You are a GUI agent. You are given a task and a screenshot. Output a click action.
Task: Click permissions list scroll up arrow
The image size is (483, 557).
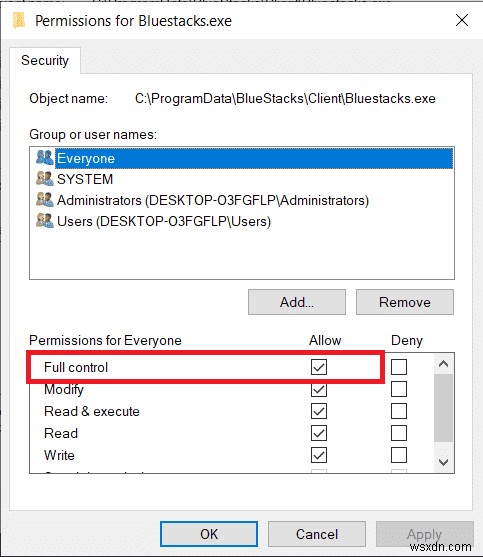point(443,364)
